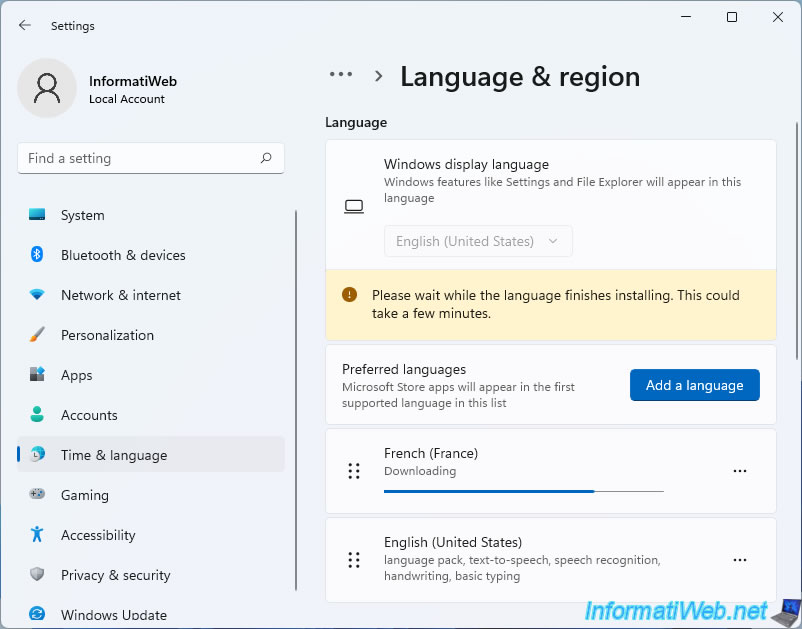Screen dimensions: 802x629
Task: Open more options for French (France)
Action: (x=740, y=471)
